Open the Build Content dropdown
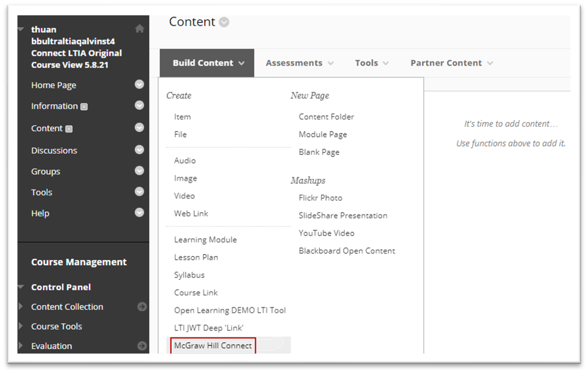This screenshot has width=588, height=373. pyautogui.click(x=208, y=63)
